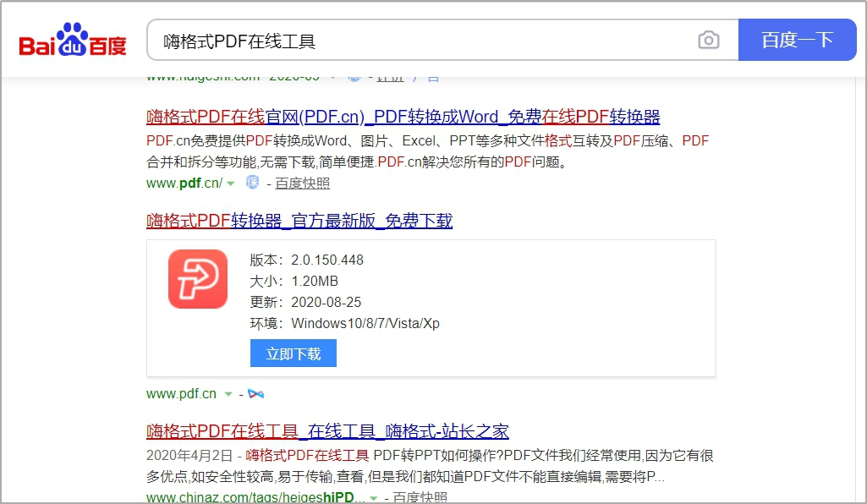Open 百度快照 for www.pdf.cn/ result
The image size is (867, 504).
pyautogui.click(x=303, y=184)
